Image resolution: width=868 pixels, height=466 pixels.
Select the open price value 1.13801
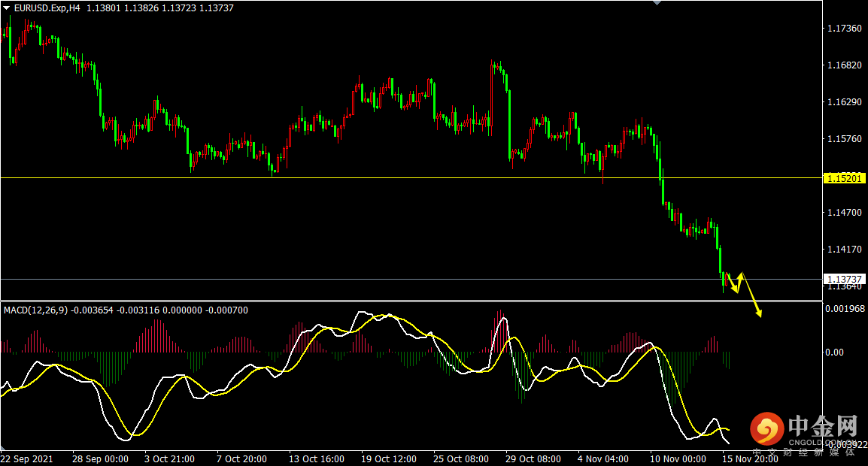click(x=104, y=8)
